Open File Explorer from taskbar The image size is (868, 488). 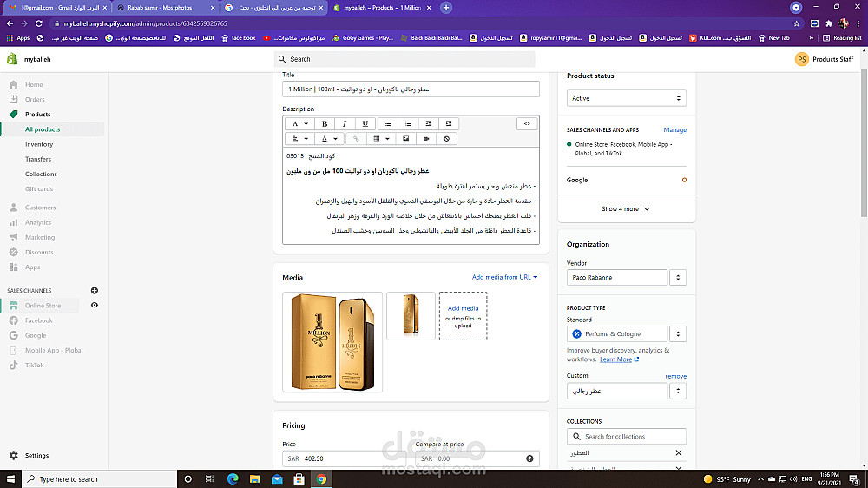[254, 479]
